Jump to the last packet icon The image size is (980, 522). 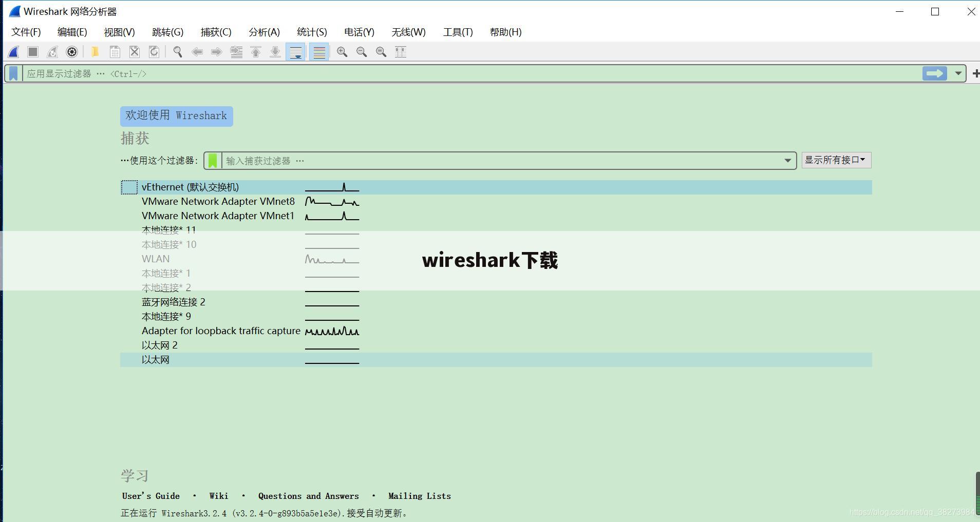coord(275,52)
